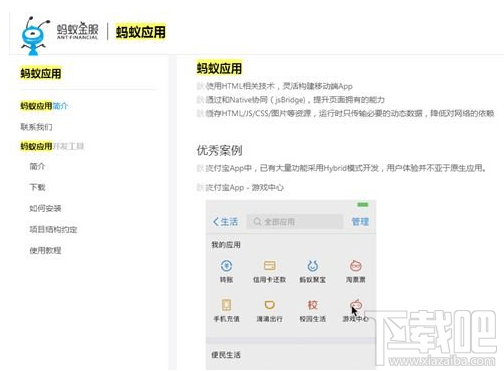Viewport: 504px width, 371px height.
Task: Select 简介 under the development tools section
Action: click(x=37, y=166)
